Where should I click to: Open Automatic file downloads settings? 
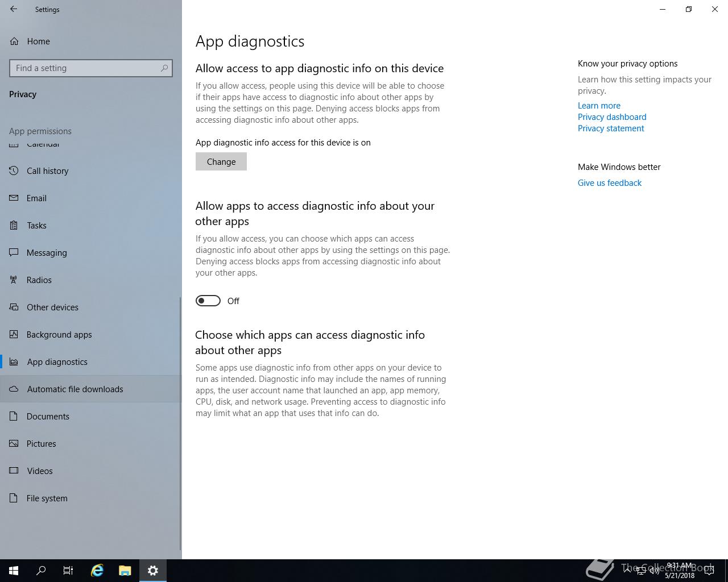click(91, 389)
